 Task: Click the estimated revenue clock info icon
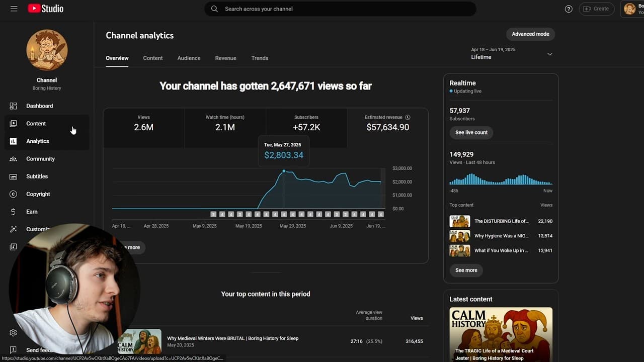(x=408, y=117)
